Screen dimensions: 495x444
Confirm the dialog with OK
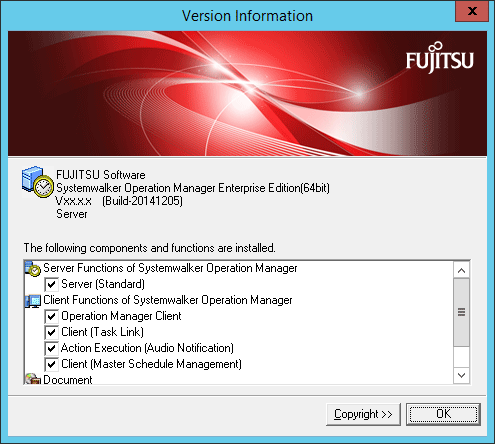(443, 414)
